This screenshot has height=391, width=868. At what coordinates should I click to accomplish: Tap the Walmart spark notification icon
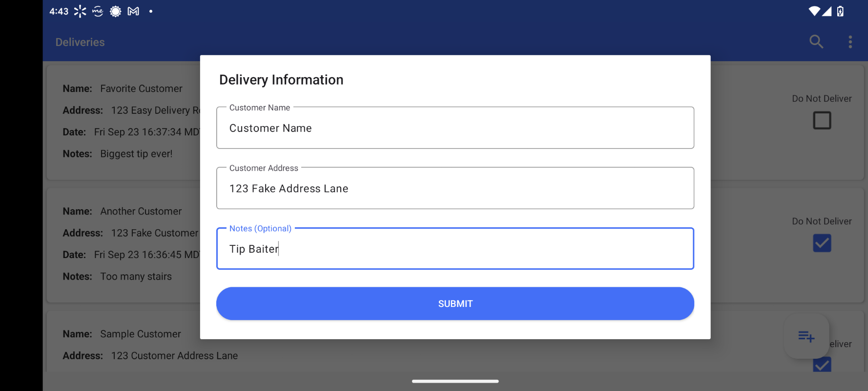coord(80,11)
